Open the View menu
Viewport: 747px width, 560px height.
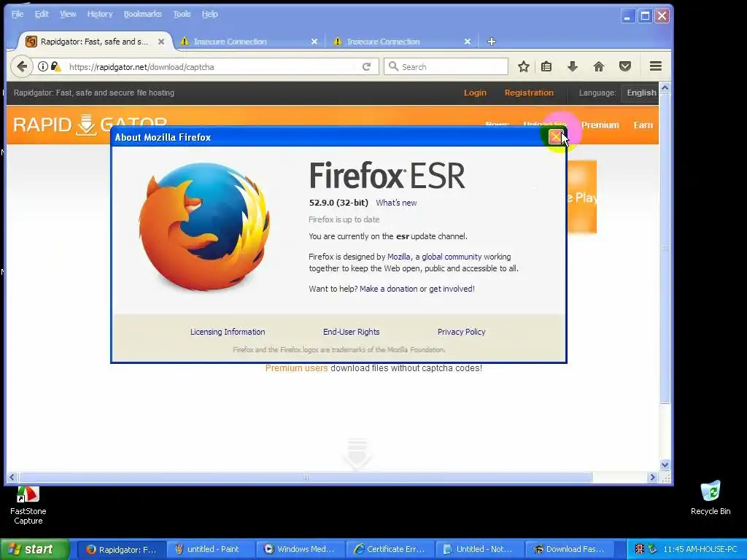pyautogui.click(x=68, y=15)
